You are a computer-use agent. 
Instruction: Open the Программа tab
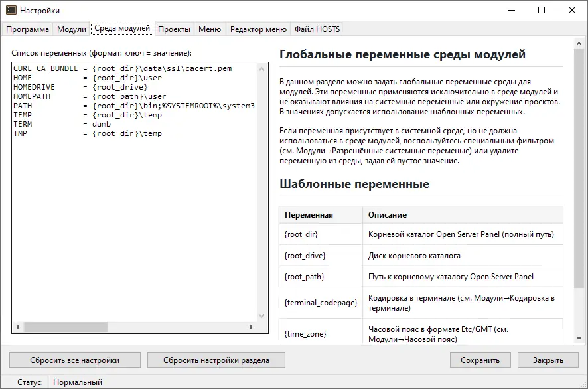click(28, 29)
